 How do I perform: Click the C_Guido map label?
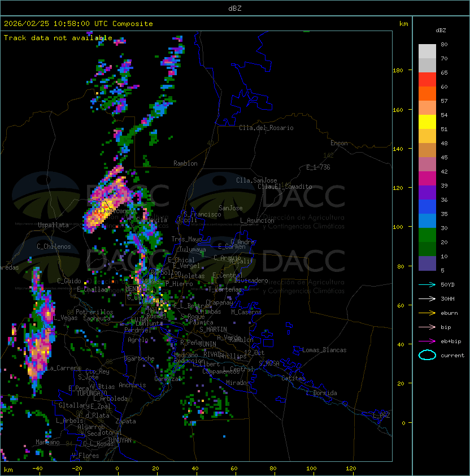click(x=69, y=281)
